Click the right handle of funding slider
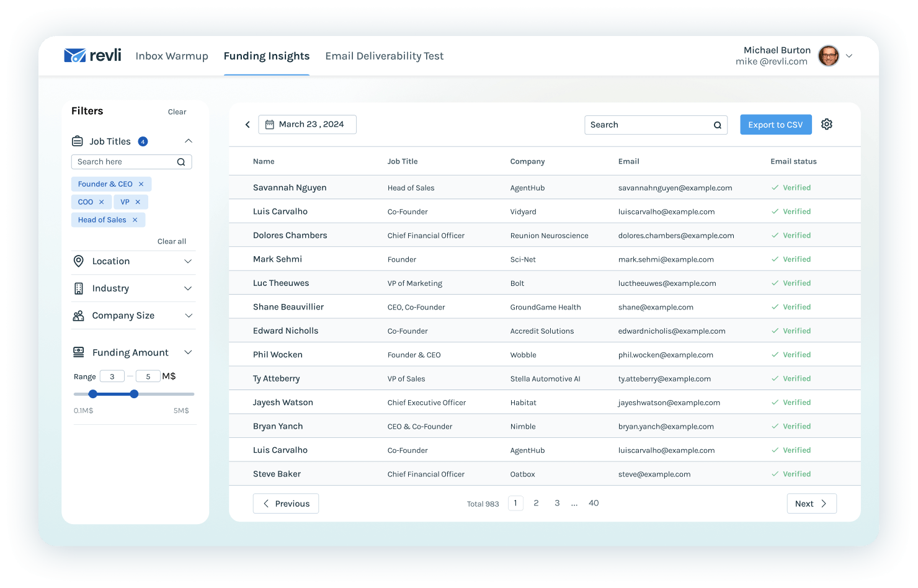 tap(134, 394)
